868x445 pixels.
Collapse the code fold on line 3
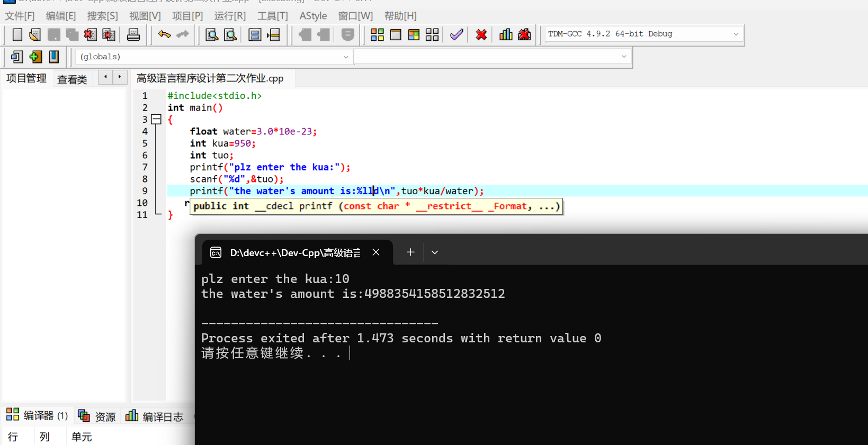pyautogui.click(x=156, y=120)
